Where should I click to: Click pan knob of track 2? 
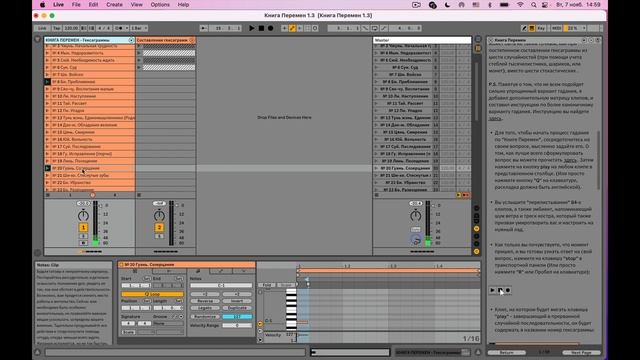coord(159,216)
